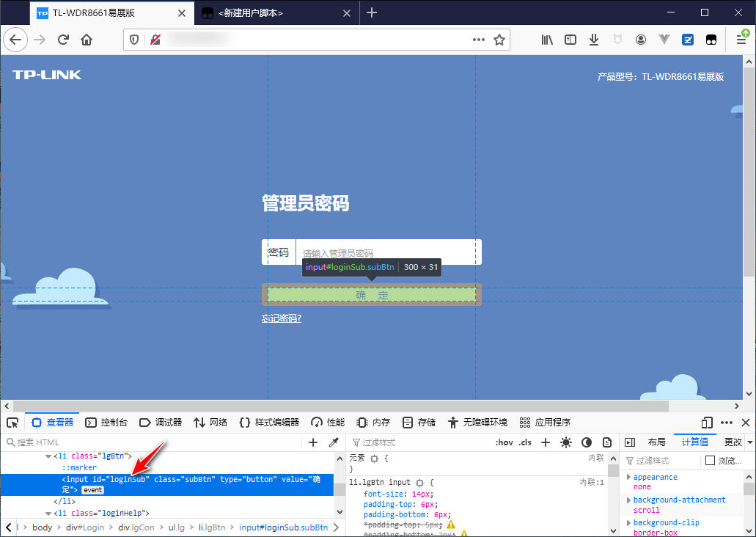Toggle light color scheme simulation
Image resolution: width=756 pixels, height=537 pixels.
point(566,442)
